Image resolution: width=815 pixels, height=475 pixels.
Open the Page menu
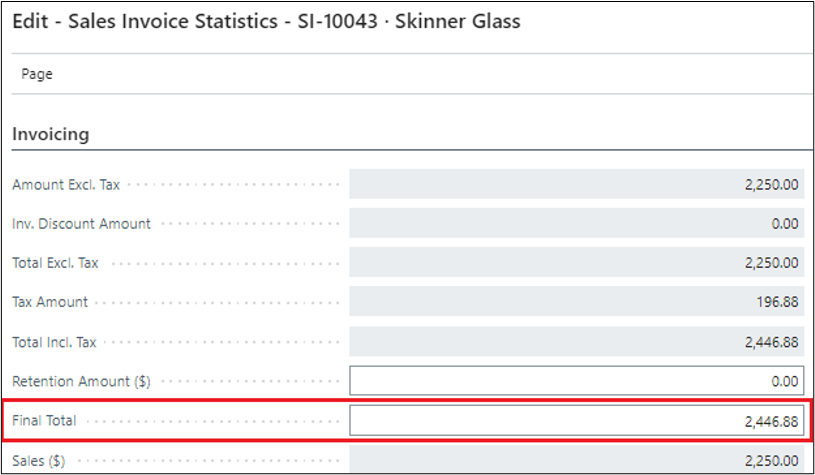click(37, 74)
